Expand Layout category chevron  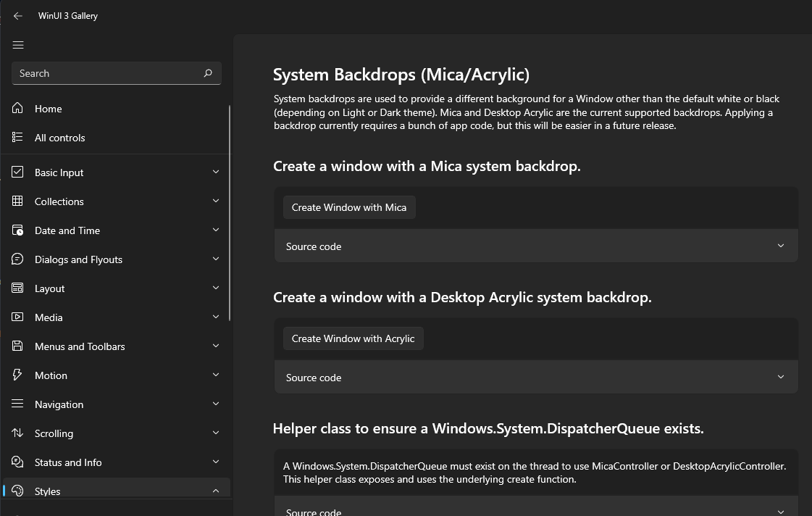point(216,288)
